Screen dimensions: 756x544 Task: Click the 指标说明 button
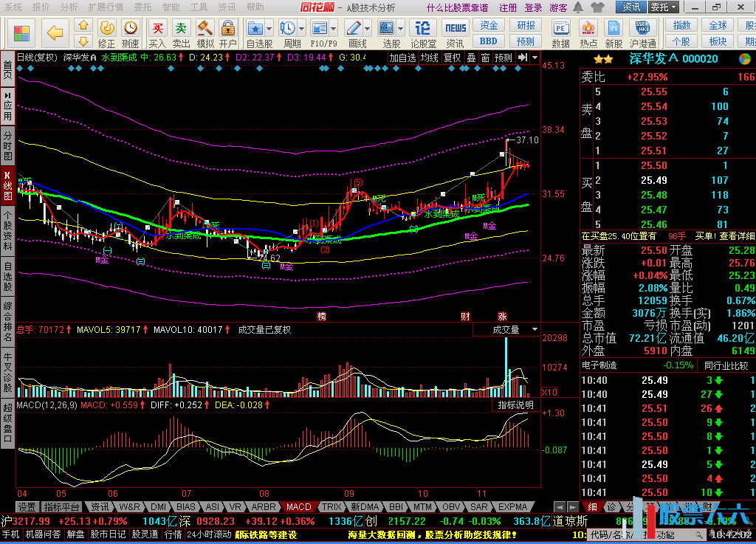516,404
